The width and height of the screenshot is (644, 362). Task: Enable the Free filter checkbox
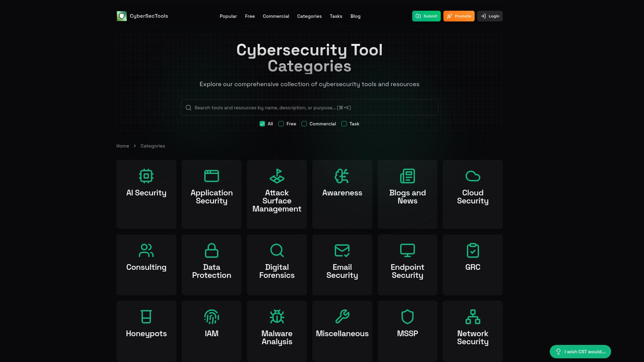pos(281,124)
